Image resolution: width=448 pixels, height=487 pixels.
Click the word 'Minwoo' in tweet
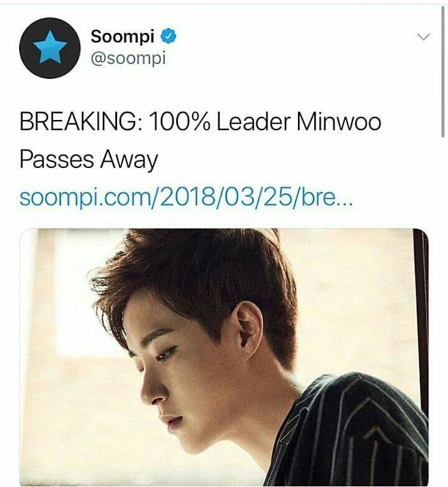(x=338, y=121)
